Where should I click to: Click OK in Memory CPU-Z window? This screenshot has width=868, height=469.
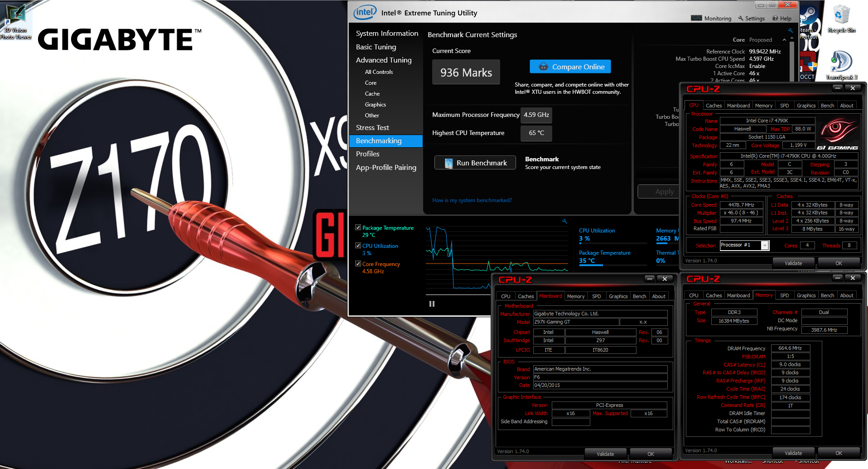point(839,453)
